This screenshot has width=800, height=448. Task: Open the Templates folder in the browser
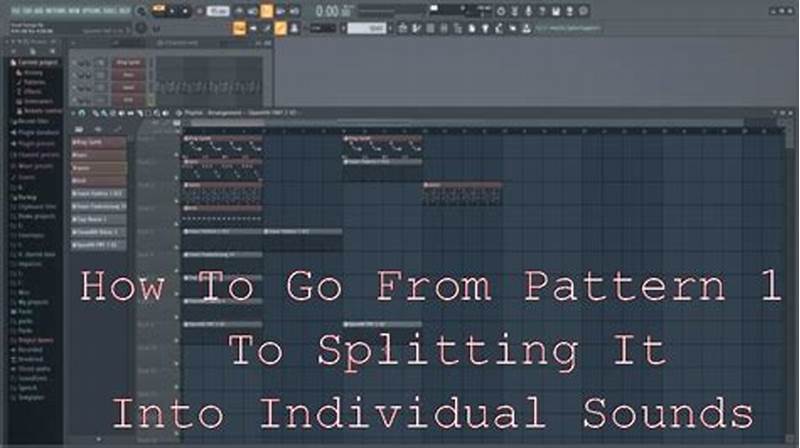click(x=28, y=397)
